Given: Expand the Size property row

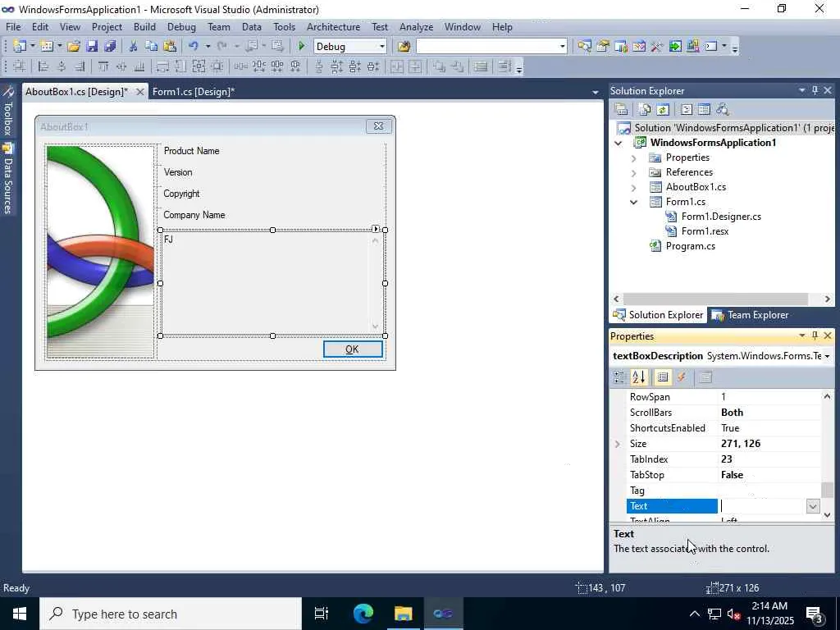Looking at the screenshot, I should coord(618,444).
